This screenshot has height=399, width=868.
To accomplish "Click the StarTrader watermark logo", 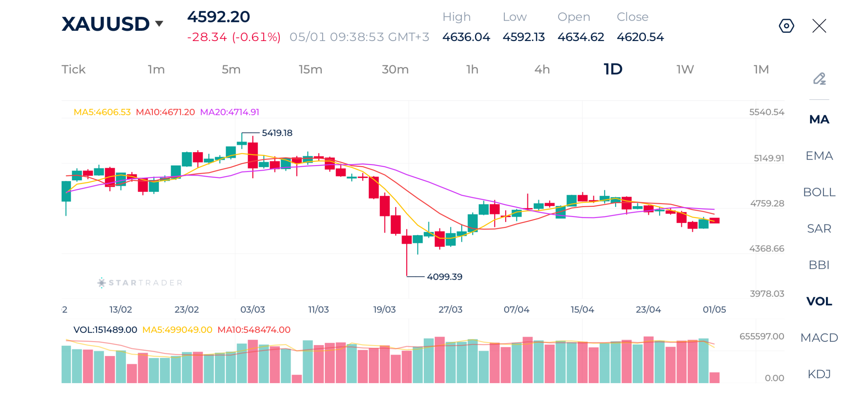I will pyautogui.click(x=140, y=282).
